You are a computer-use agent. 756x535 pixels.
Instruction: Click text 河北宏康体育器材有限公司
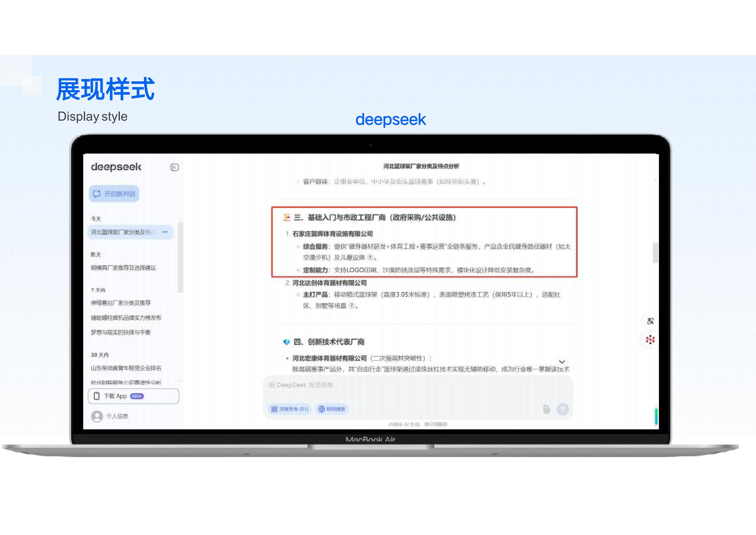[x=330, y=358]
